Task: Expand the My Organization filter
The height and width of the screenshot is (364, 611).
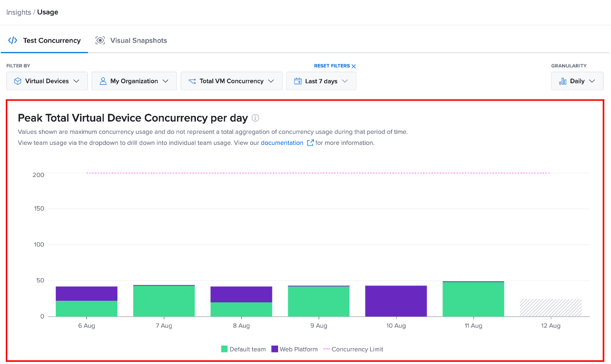Action: click(134, 81)
